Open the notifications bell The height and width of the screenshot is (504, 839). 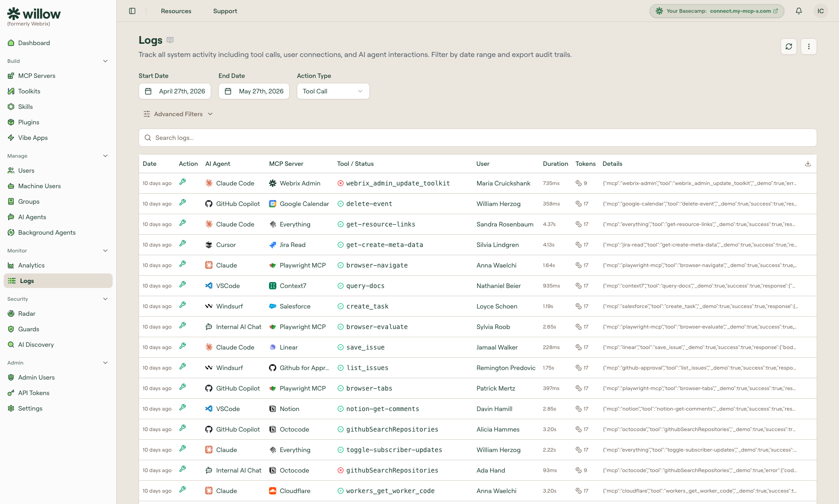click(799, 11)
